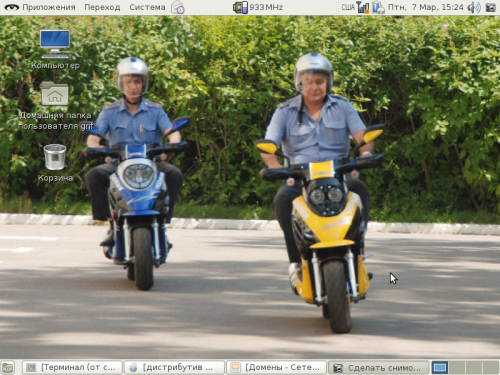This screenshot has width=500, height=375.
Task: Click the 933 MHz CPU frequency monitor
Action: (258, 7)
